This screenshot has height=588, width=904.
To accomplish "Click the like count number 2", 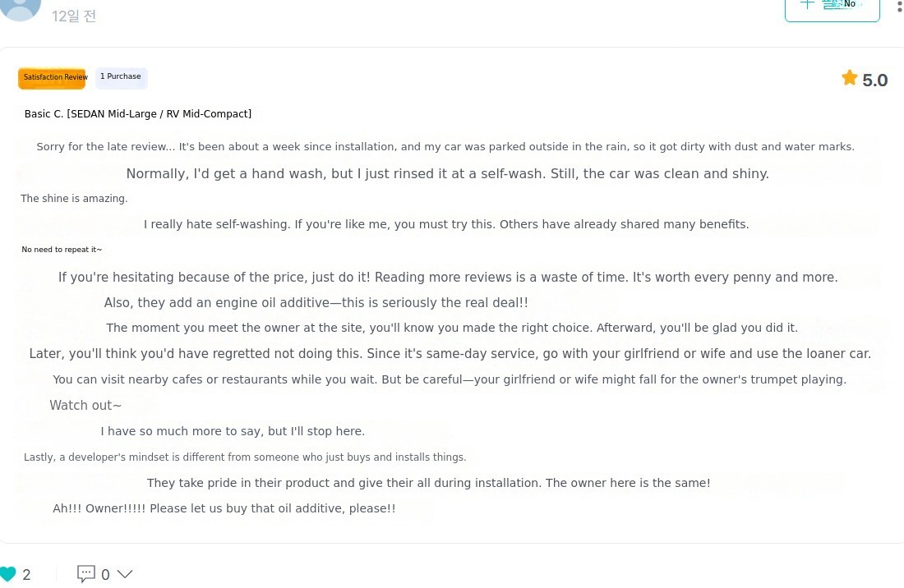I will tap(27, 575).
